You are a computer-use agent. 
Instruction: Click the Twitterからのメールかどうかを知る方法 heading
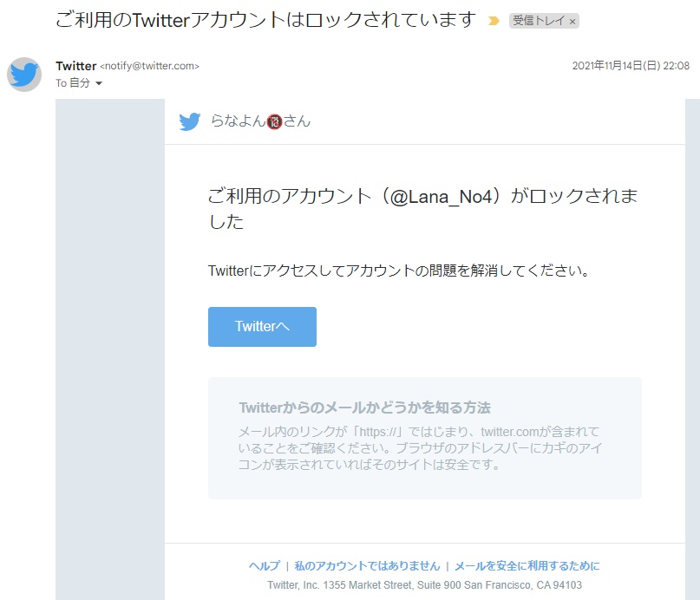coord(364,408)
